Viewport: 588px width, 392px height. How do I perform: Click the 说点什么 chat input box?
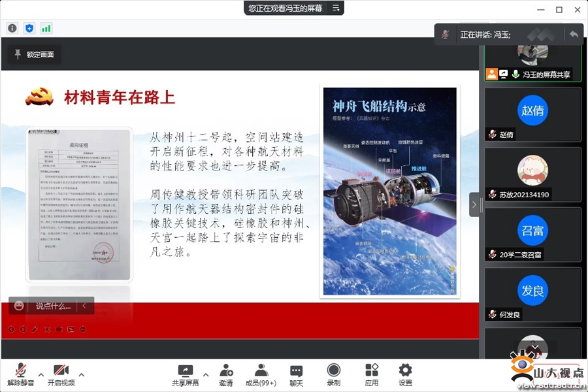pos(52,306)
